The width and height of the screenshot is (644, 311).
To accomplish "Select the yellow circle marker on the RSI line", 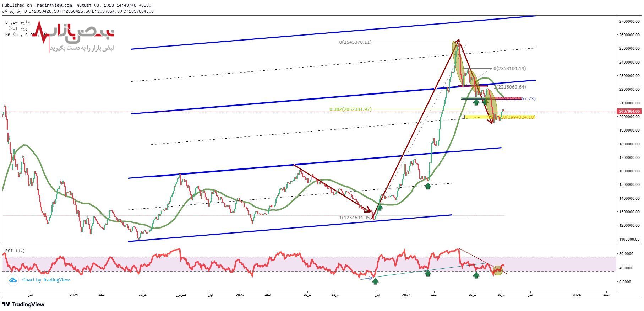I will (x=498, y=270).
